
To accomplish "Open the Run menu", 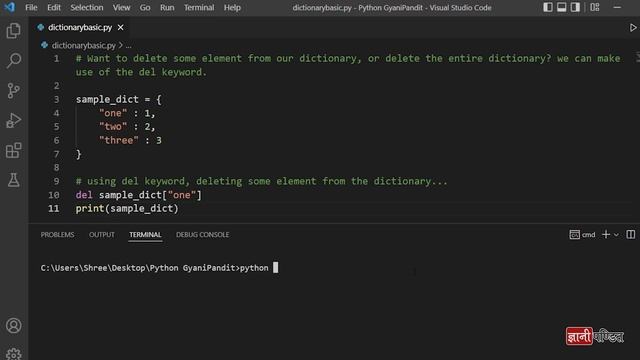I will click(x=167, y=7).
